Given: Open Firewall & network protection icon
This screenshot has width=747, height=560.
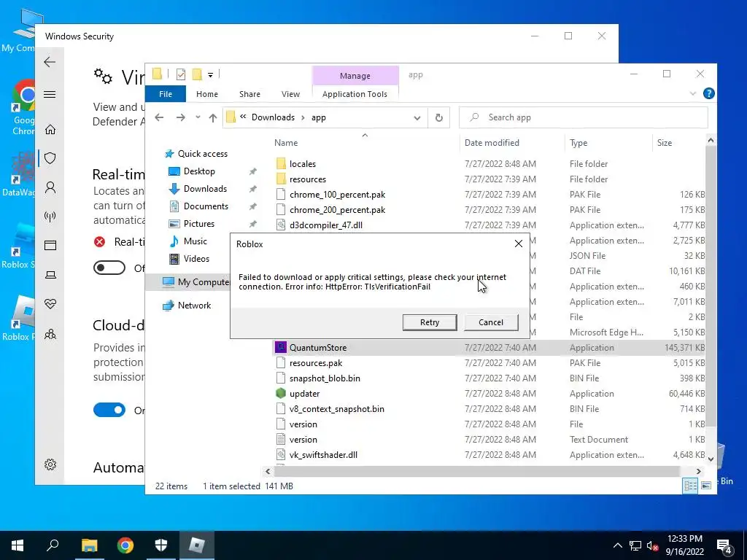Looking at the screenshot, I should pyautogui.click(x=50, y=217).
